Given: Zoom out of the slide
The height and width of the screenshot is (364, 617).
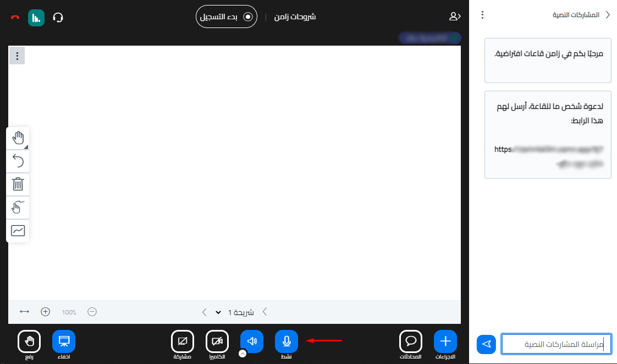Looking at the screenshot, I should (92, 312).
